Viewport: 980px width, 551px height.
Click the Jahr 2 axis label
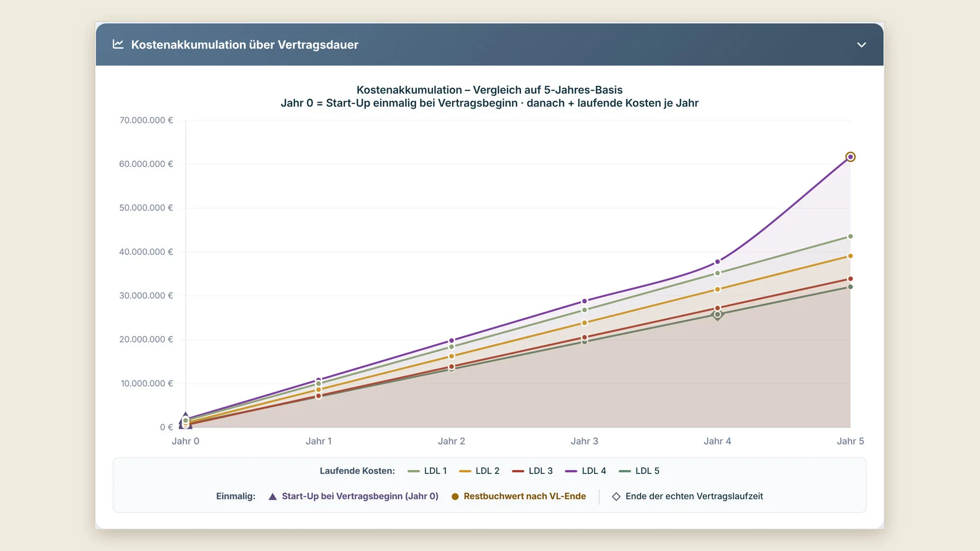[451, 441]
